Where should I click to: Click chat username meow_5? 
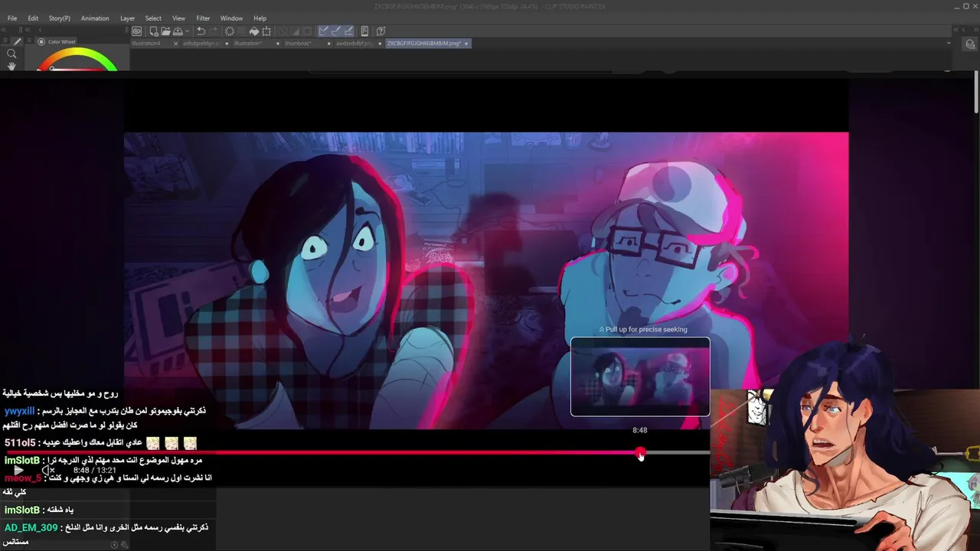tap(22, 478)
